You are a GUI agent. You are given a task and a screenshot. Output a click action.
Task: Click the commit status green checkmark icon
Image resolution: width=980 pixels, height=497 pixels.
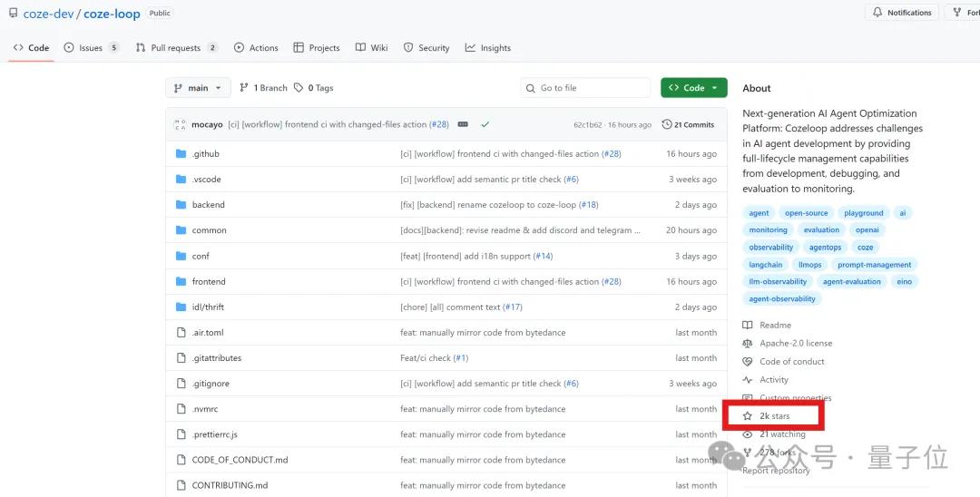(485, 124)
